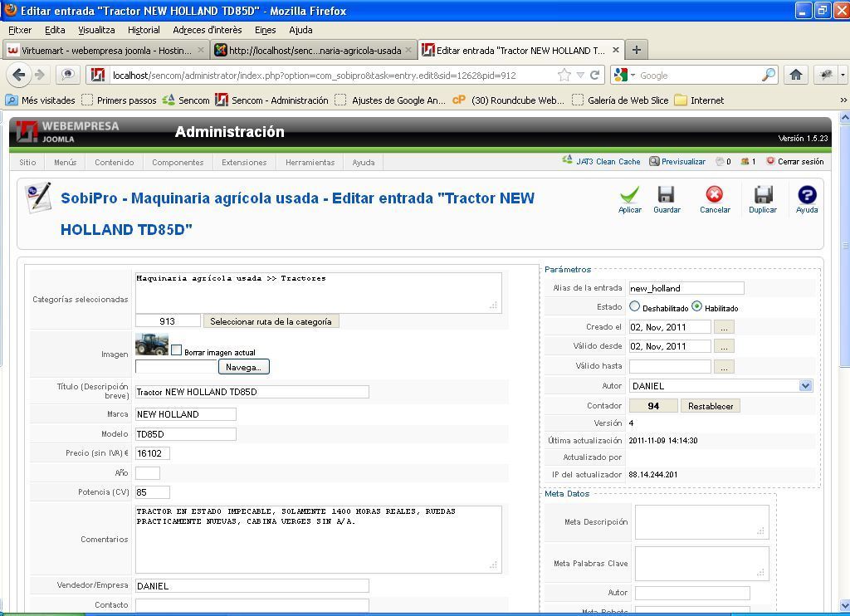The width and height of the screenshot is (850, 616).
Task: Open calendar picker for Válido hasta
Action: 724,367
